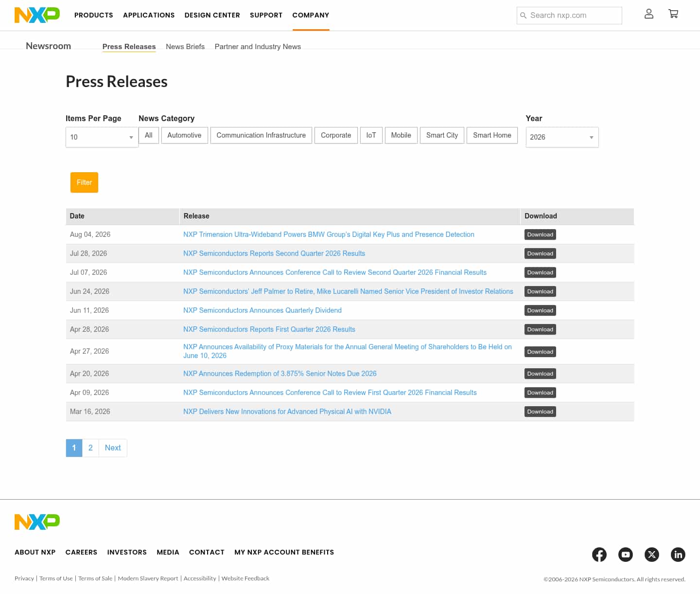
Task: Open the Quarterly Dividend announcement link
Action: click(262, 310)
